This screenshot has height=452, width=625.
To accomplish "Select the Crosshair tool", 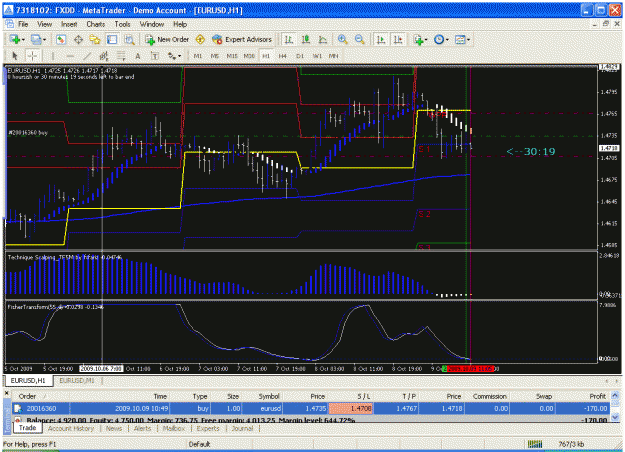I will tap(32, 56).
